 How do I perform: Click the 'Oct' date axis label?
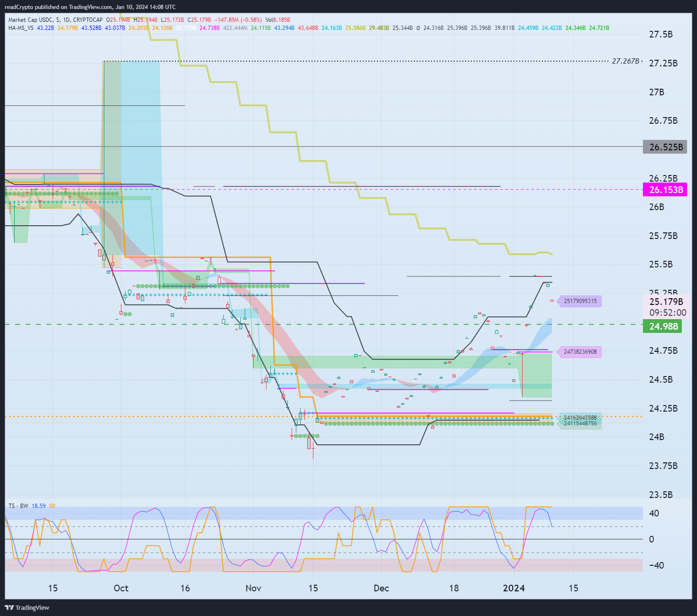(121, 588)
